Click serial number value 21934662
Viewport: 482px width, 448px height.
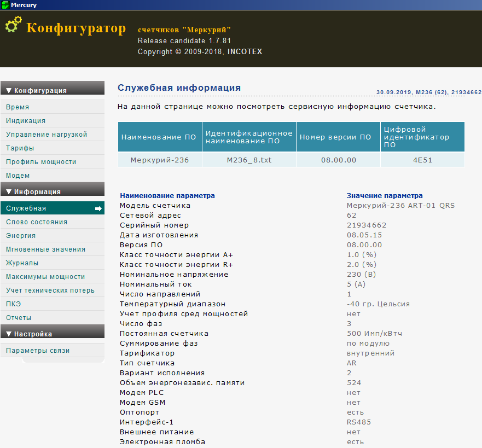click(367, 225)
